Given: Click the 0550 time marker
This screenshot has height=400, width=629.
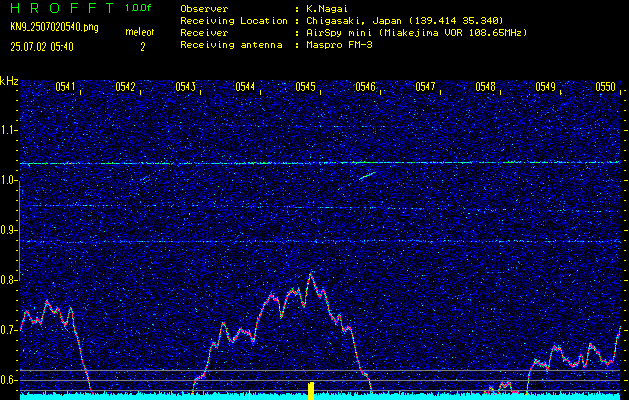Looking at the screenshot, I should click(605, 87).
